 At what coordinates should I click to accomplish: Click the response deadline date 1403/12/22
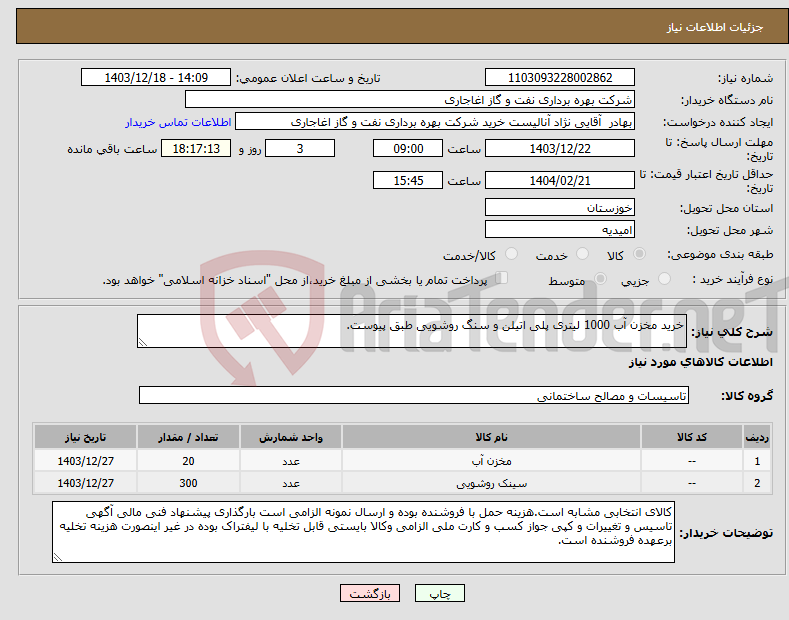point(560,148)
